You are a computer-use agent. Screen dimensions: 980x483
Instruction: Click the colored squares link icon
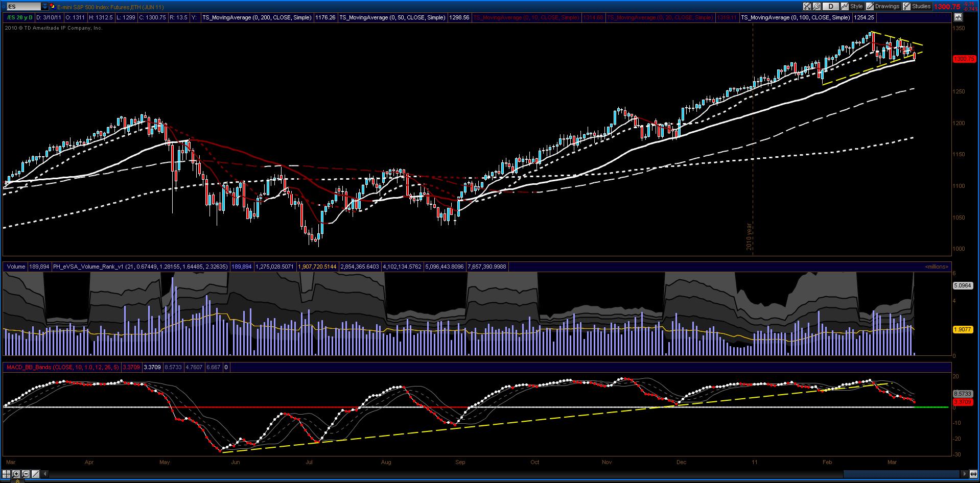(54, 7)
